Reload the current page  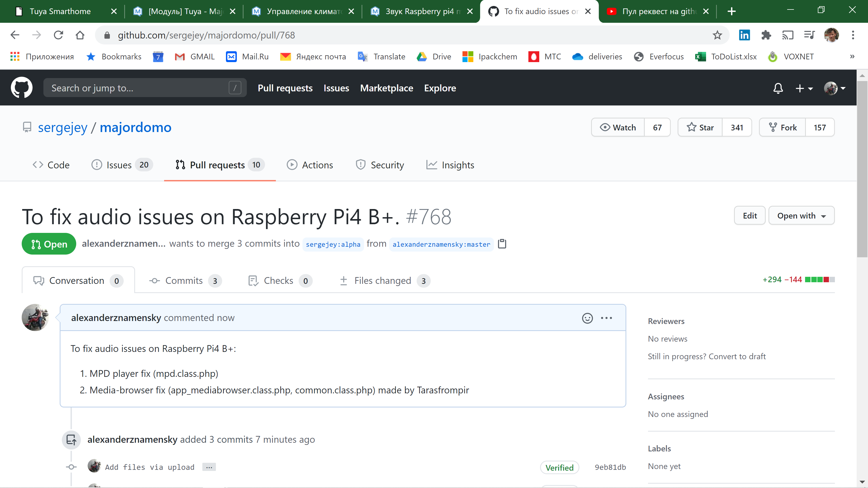coord(58,35)
